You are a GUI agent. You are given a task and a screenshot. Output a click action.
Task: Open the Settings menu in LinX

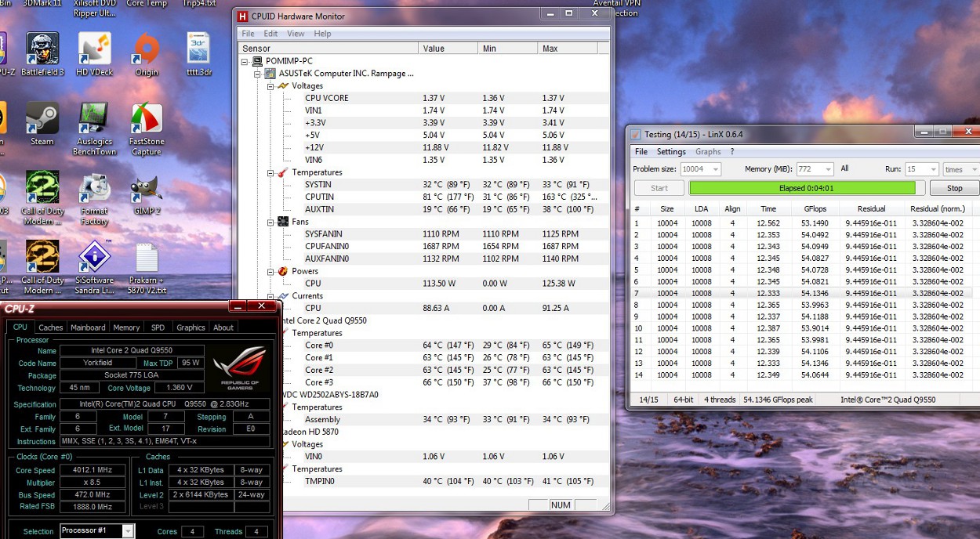pyautogui.click(x=671, y=152)
